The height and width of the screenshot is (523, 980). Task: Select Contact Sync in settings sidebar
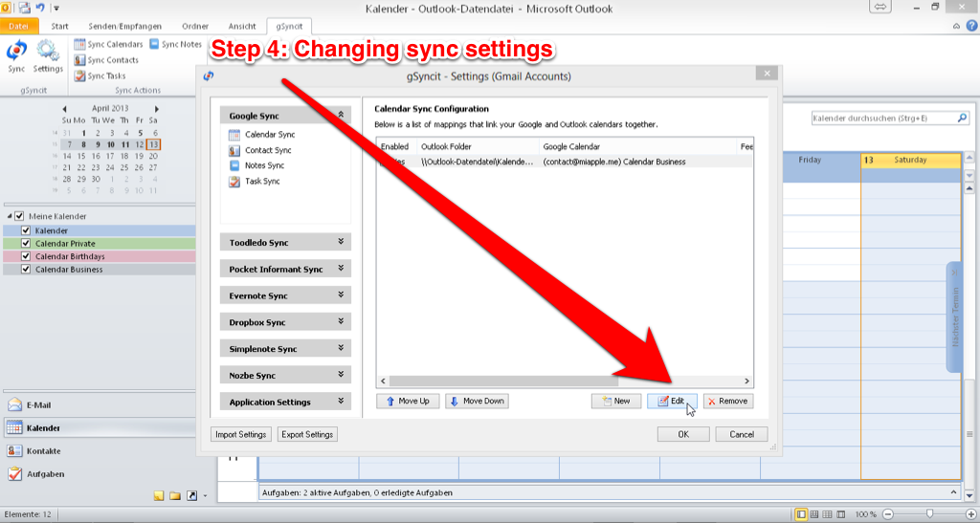(267, 150)
